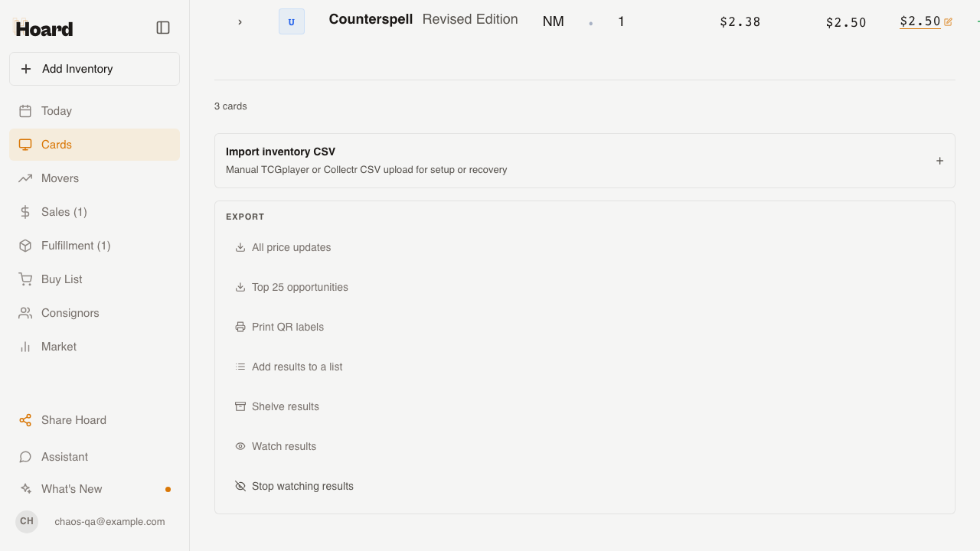Screen dimensions: 980x551
Task: Click the orange What's New notification dot
Action: (168, 489)
